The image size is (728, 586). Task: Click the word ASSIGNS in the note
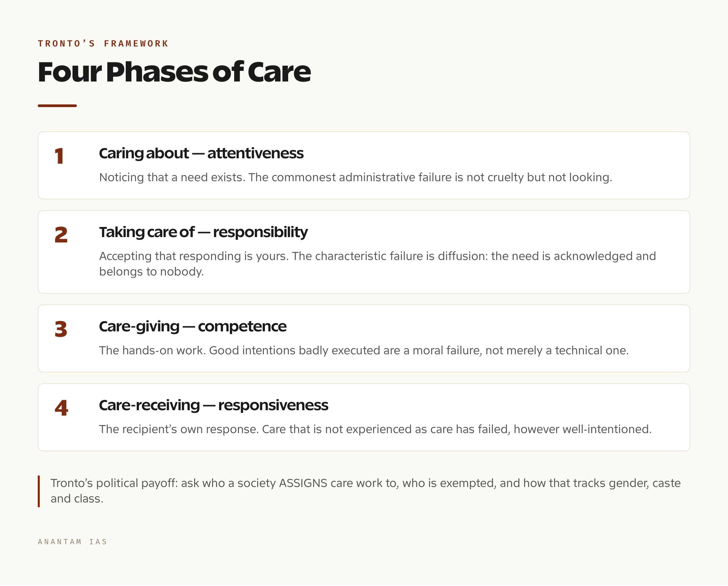[x=303, y=483]
